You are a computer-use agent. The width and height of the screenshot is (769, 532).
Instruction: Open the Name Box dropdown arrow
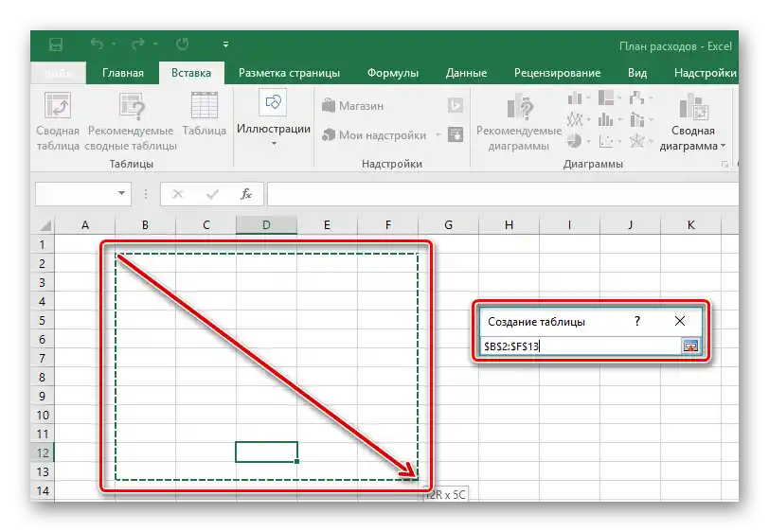coord(121,193)
